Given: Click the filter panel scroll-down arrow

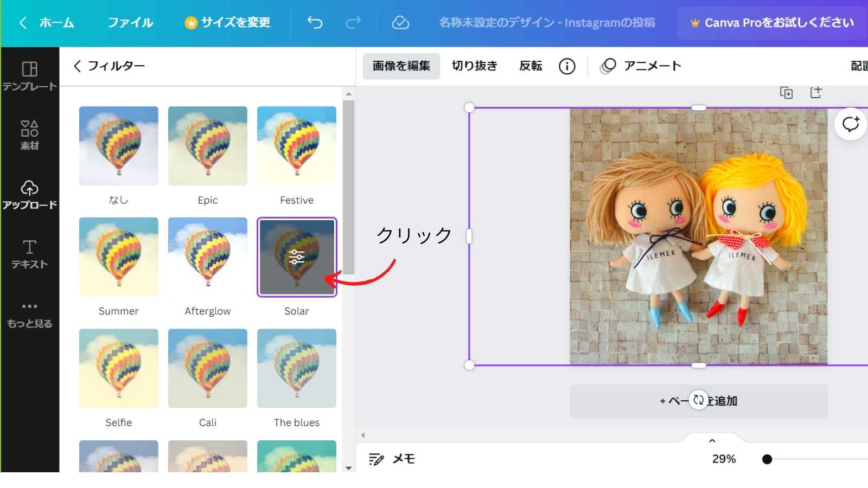Looking at the screenshot, I should [x=349, y=468].
